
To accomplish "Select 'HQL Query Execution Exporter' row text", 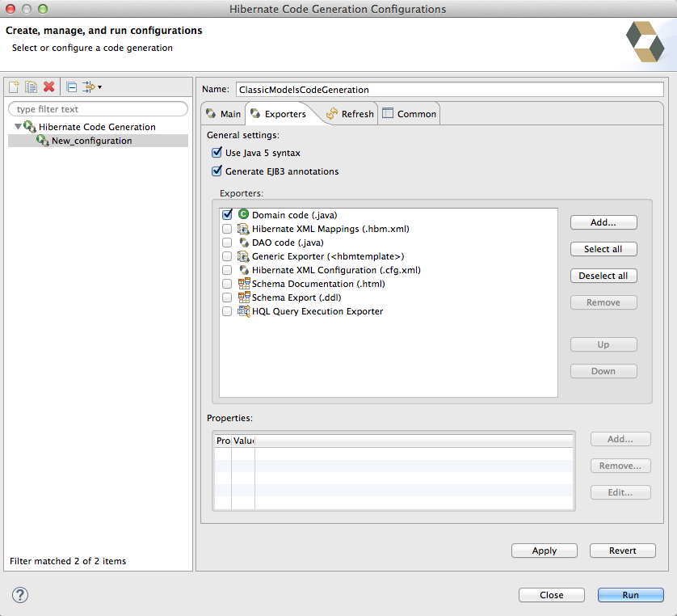I will pos(317,311).
